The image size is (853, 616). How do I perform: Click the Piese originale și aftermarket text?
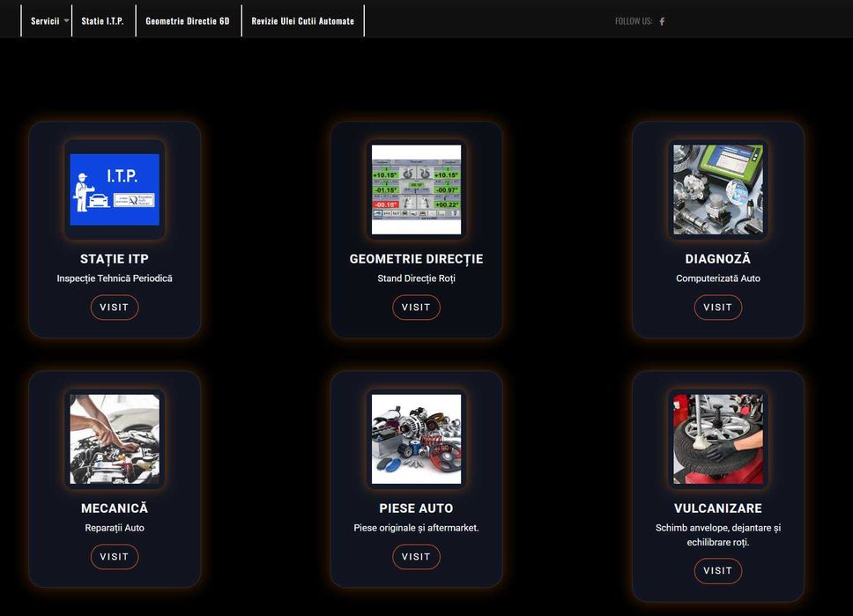(x=416, y=528)
